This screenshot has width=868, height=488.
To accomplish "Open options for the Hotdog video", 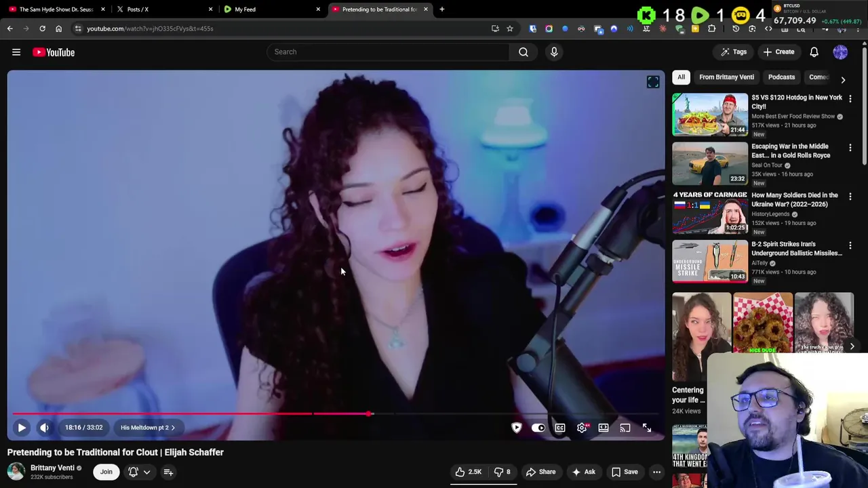I will pyautogui.click(x=850, y=99).
